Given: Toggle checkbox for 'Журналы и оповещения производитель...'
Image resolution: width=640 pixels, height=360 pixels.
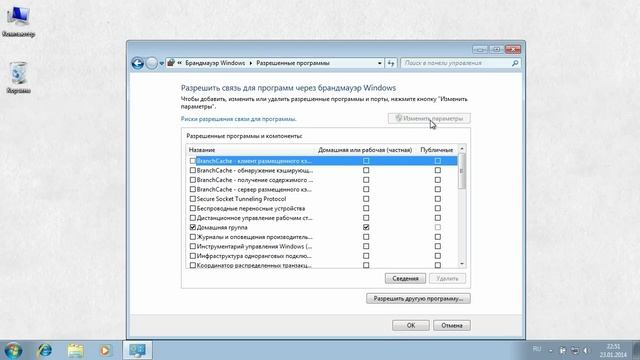Looking at the screenshot, I should click(x=193, y=237).
